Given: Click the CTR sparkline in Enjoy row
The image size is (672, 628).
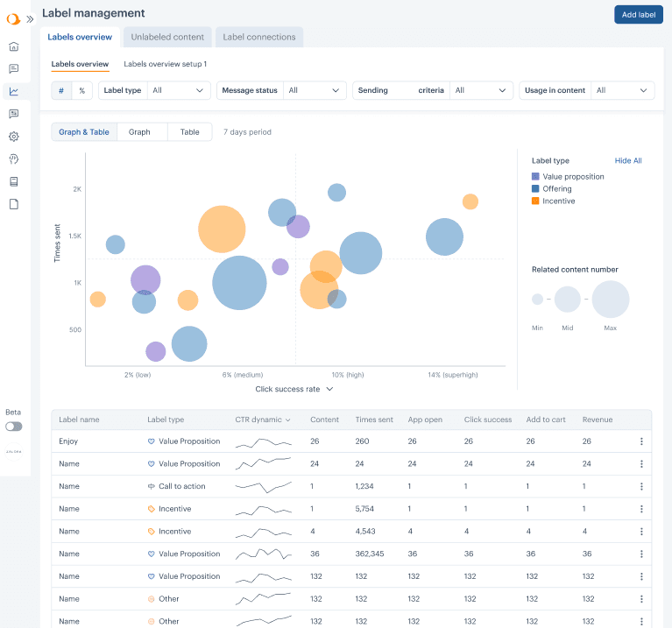Looking at the screenshot, I should coord(264,442).
